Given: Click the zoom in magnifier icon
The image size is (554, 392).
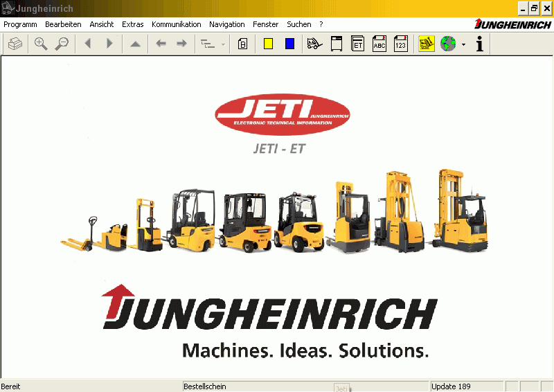Looking at the screenshot, I should [x=41, y=44].
